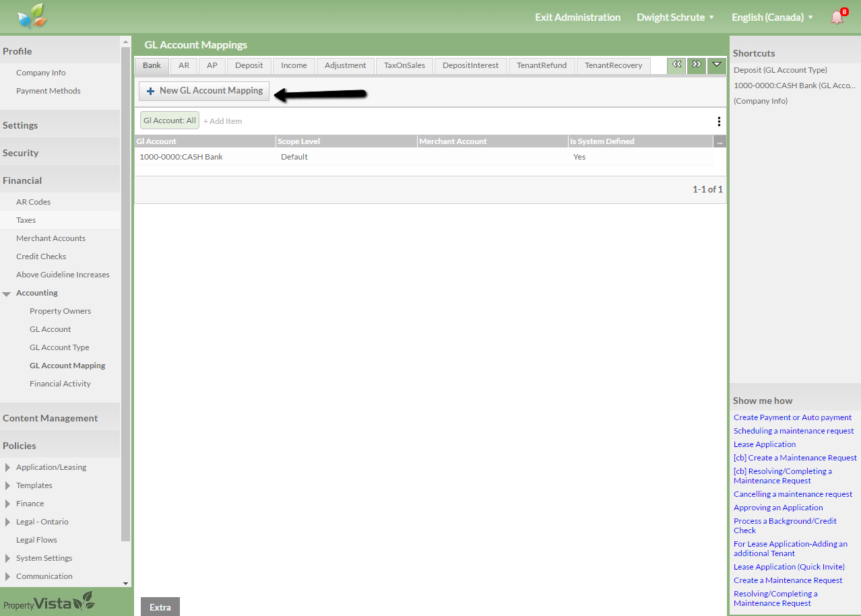Open the three-dot filter options menu
The image size is (861, 616).
(x=718, y=121)
